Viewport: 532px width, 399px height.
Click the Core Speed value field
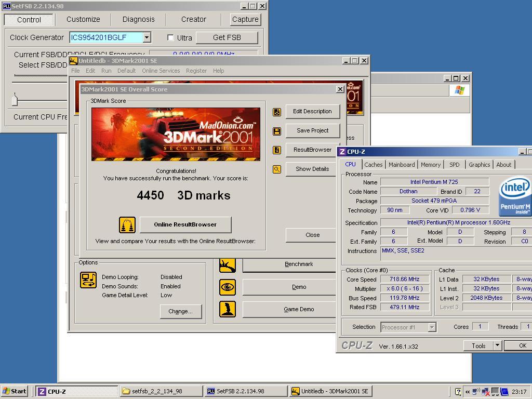(404, 279)
